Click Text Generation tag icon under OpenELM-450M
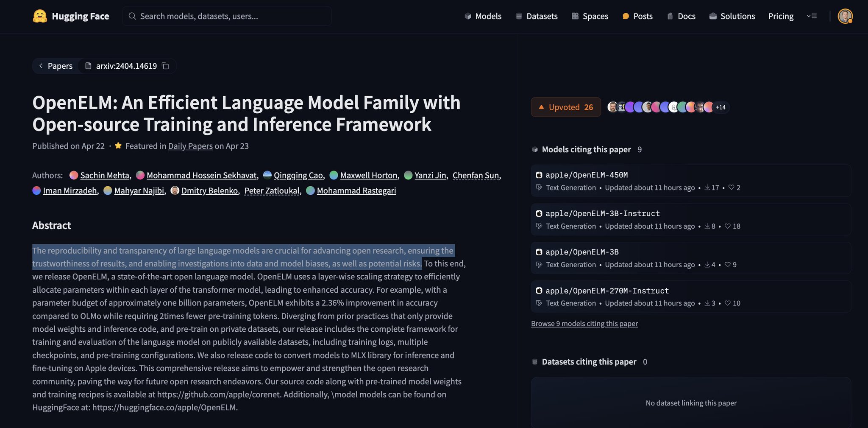This screenshot has height=428, width=868. point(539,187)
